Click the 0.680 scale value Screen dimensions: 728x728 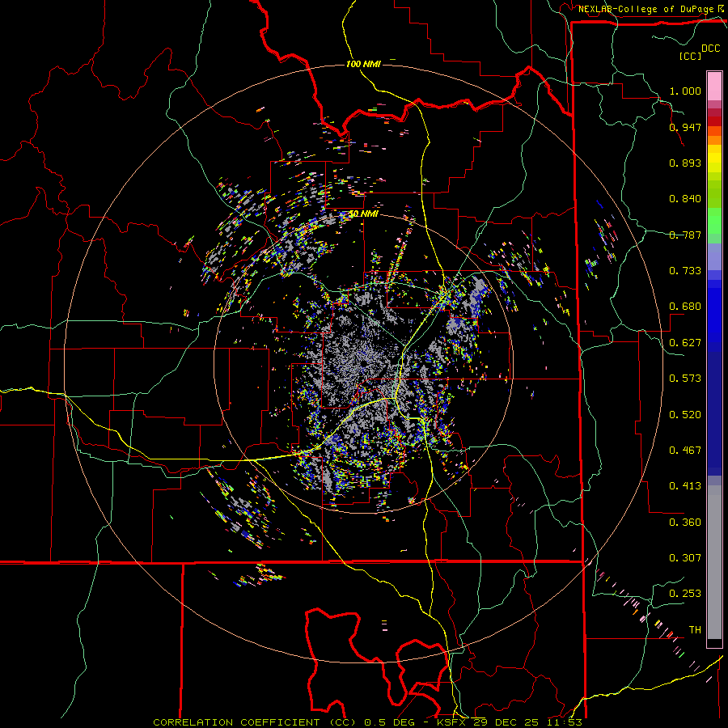point(685,307)
